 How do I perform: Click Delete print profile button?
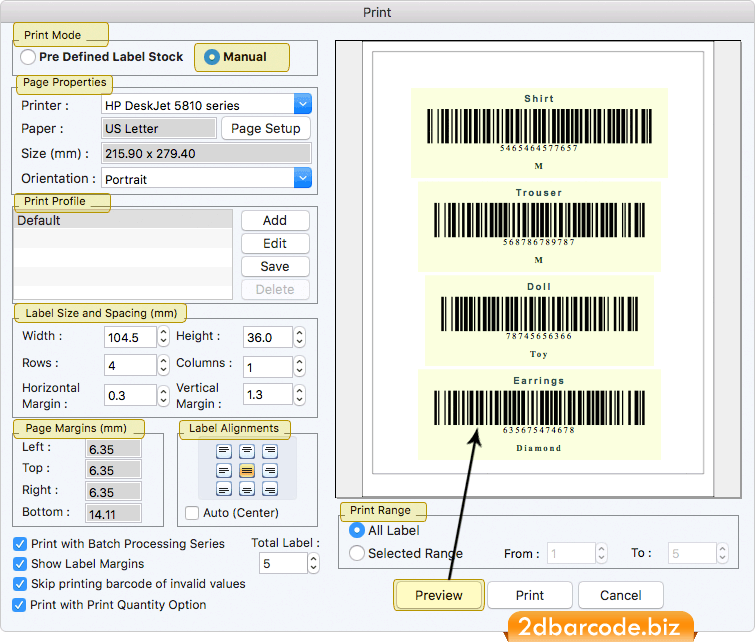click(x=275, y=289)
